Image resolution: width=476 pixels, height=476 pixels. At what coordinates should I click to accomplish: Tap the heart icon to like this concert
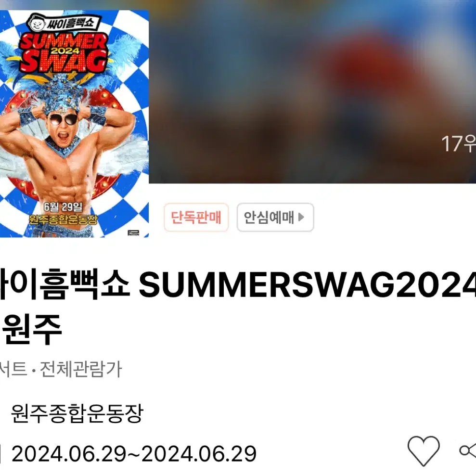click(x=424, y=451)
